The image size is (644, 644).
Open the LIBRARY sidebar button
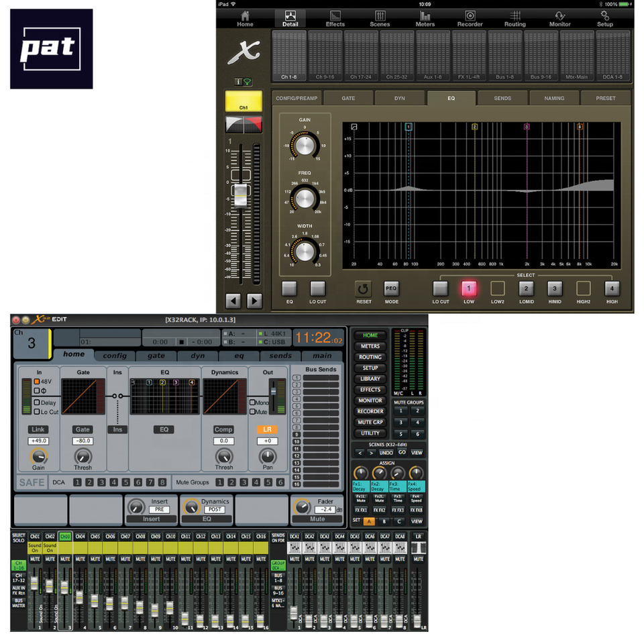(x=370, y=379)
